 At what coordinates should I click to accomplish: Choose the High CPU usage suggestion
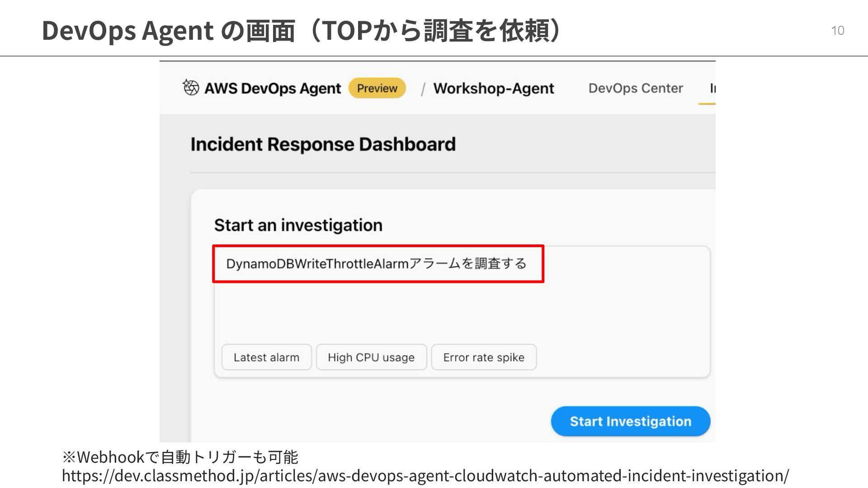pyautogui.click(x=371, y=357)
